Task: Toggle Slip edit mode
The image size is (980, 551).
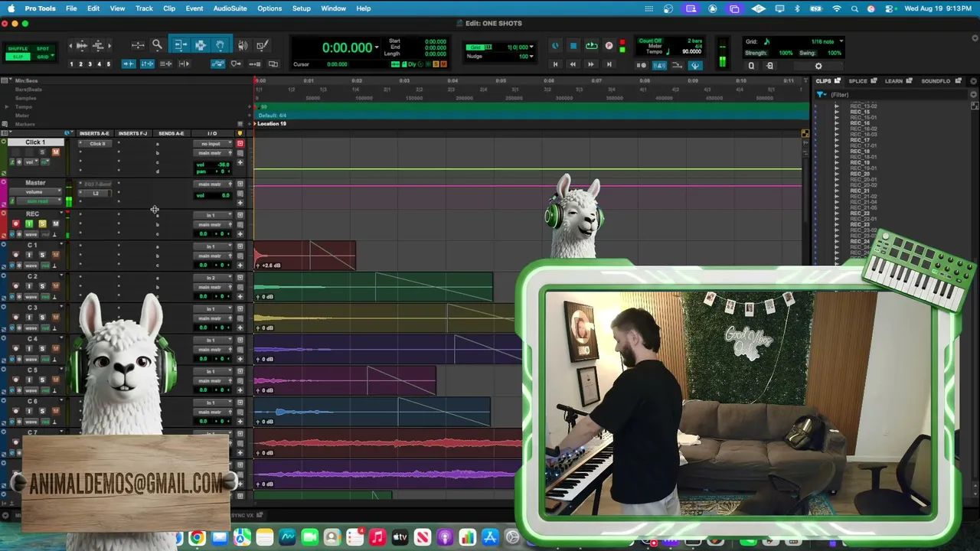Action: 18,57
